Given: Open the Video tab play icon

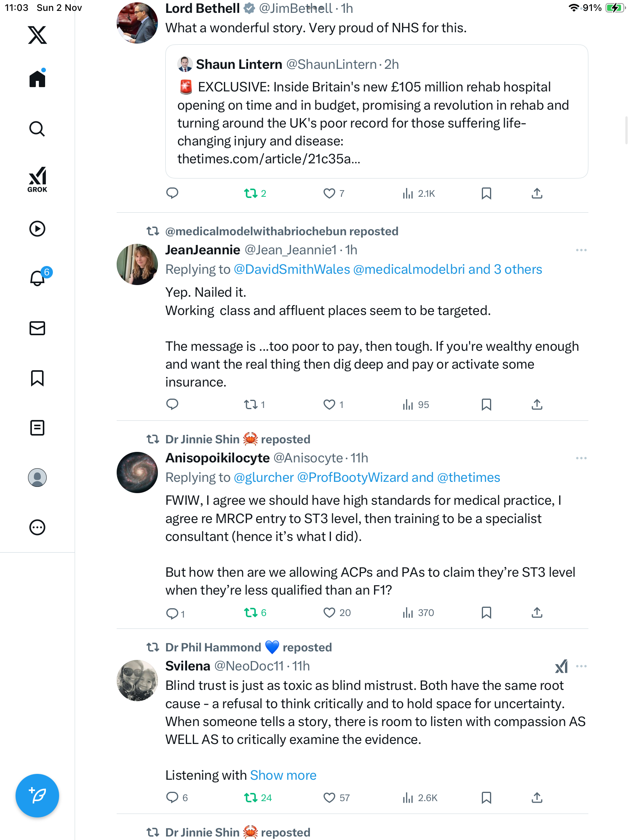Looking at the screenshot, I should click(37, 229).
